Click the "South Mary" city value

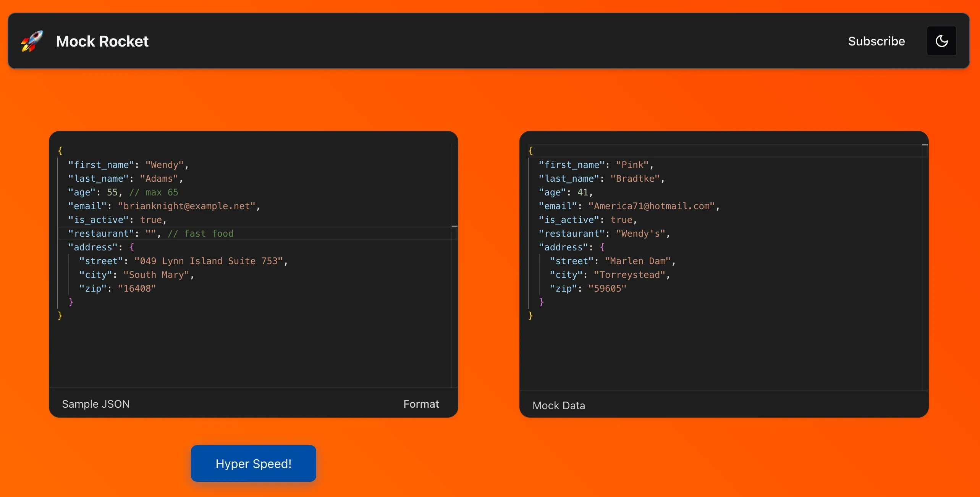point(156,275)
